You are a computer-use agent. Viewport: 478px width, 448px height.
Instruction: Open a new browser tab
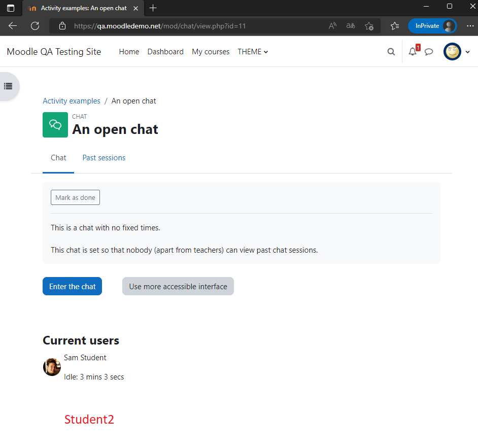(x=153, y=8)
